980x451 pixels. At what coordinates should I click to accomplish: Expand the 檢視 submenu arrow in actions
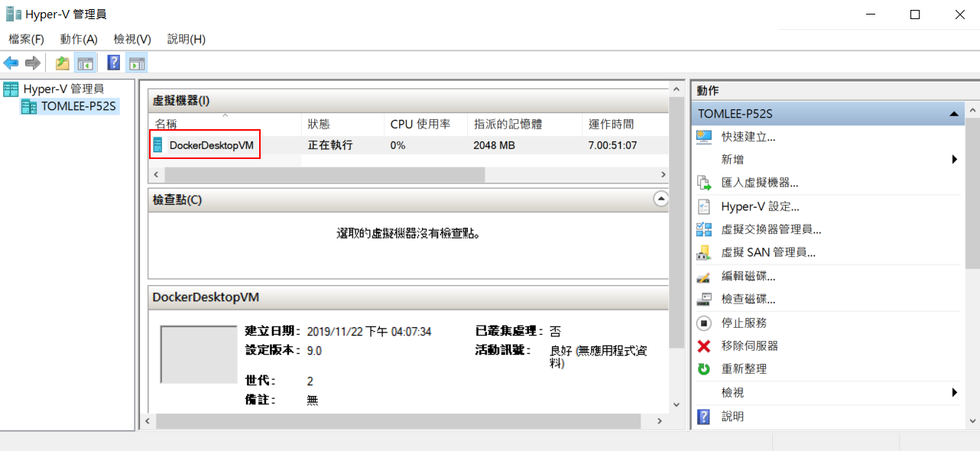click(954, 392)
